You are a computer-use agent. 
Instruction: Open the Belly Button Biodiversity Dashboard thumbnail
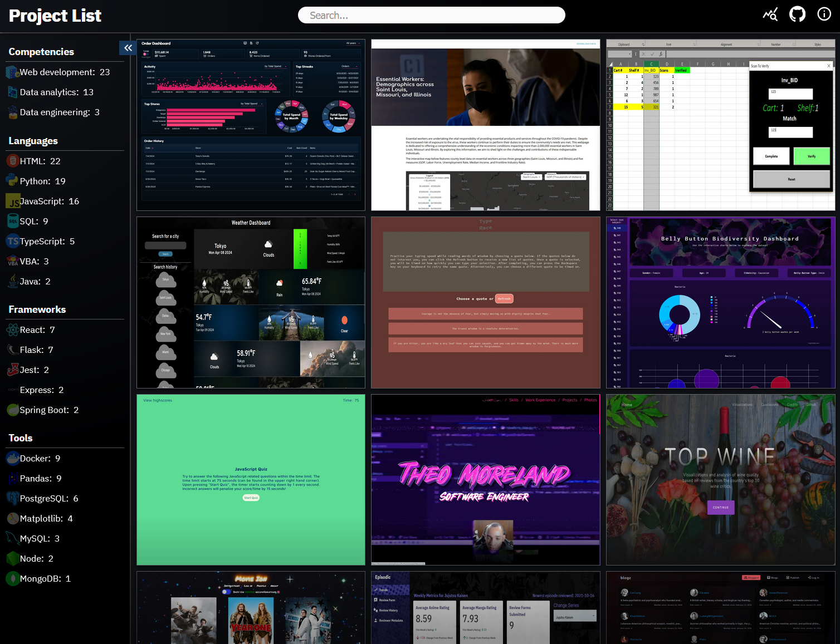coord(721,302)
